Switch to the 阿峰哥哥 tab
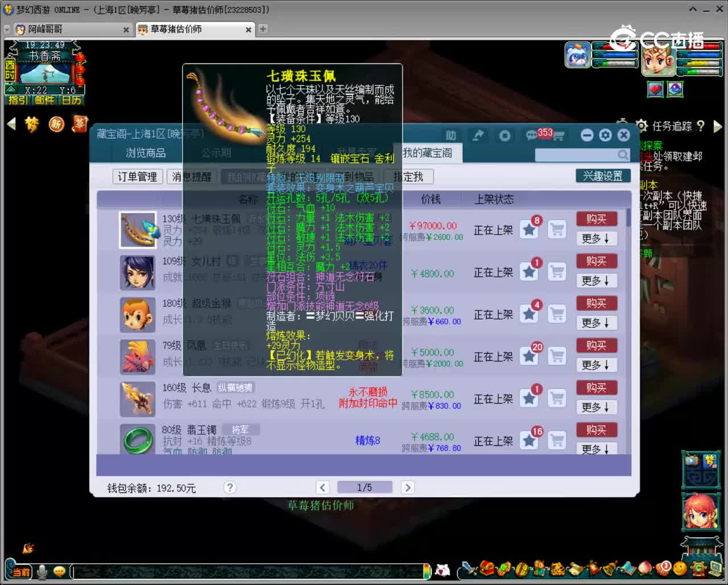Viewport: 728px width, 585px height. 73,29
